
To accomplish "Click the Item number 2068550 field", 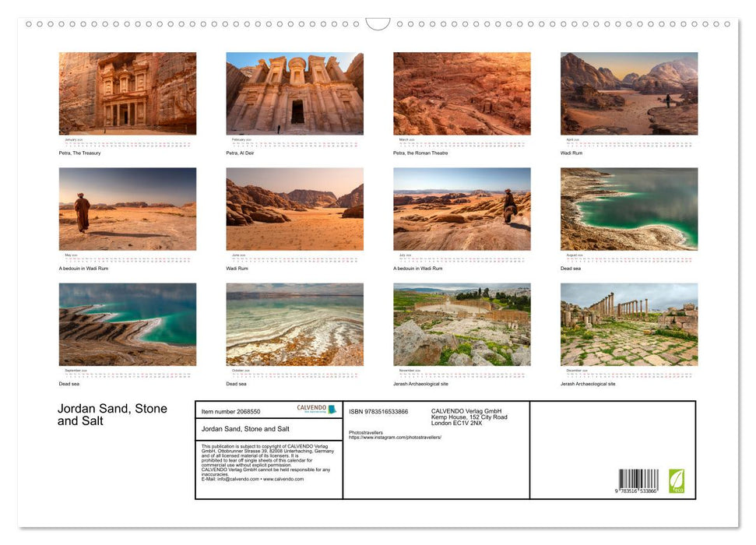I will pos(230,411).
